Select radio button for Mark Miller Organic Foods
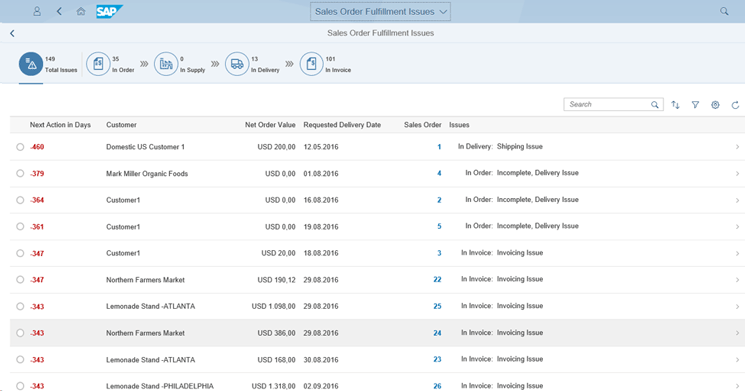Viewport: 745px width, 391px height. (x=20, y=173)
